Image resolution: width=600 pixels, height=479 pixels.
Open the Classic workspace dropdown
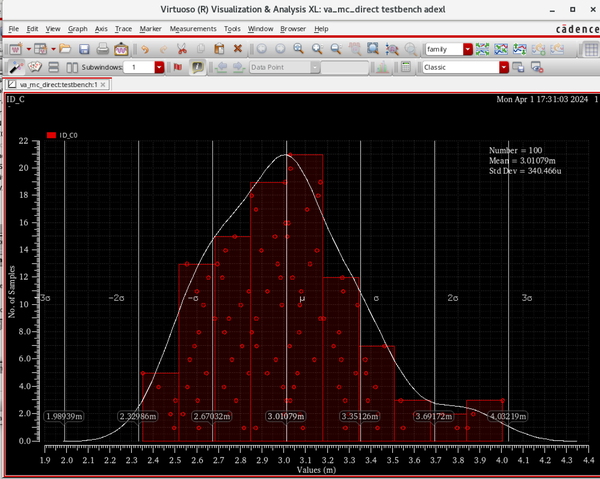point(504,67)
